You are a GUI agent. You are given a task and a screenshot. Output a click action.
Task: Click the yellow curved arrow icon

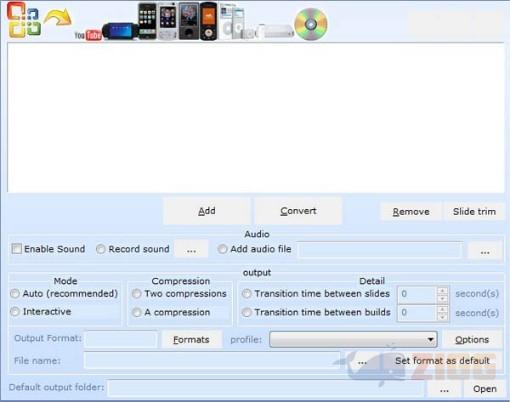click(x=58, y=17)
